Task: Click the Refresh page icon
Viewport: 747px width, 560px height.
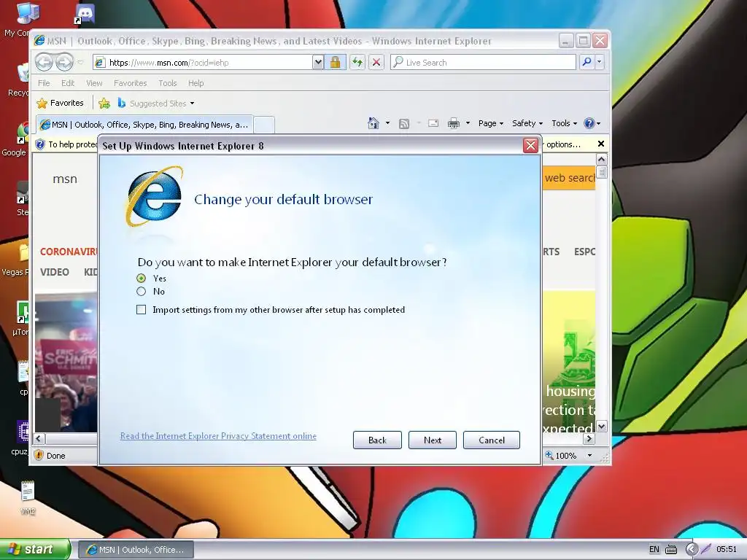Action: pos(357,63)
